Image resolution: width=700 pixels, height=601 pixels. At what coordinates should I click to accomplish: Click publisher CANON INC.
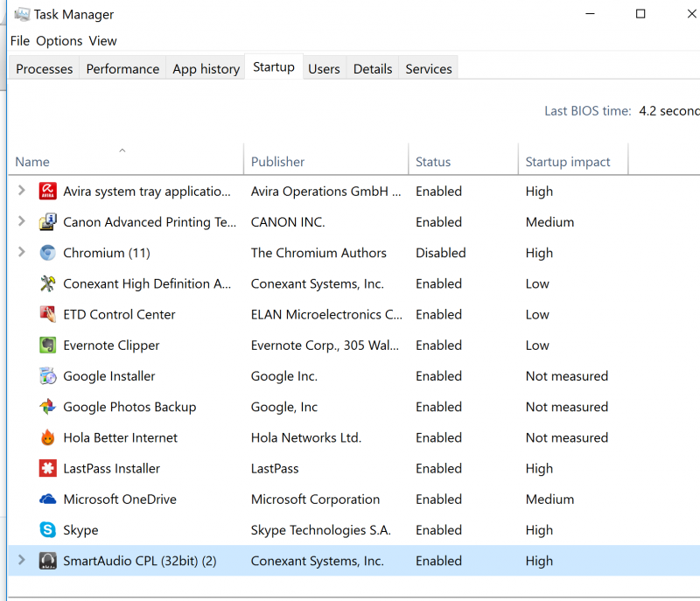click(x=288, y=222)
